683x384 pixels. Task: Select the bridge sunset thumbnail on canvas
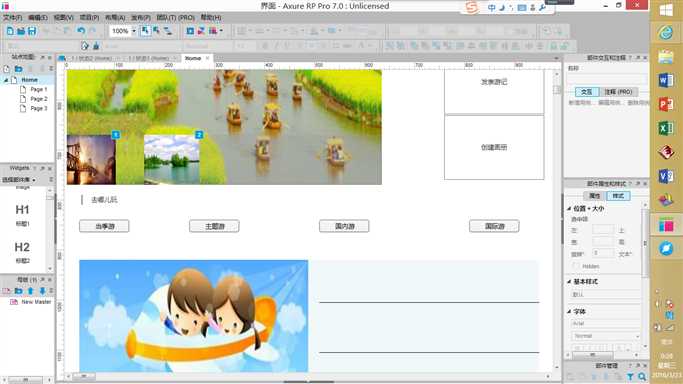tap(91, 160)
